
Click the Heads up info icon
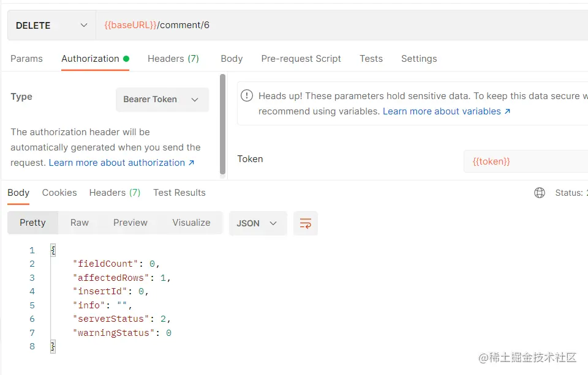tap(247, 96)
